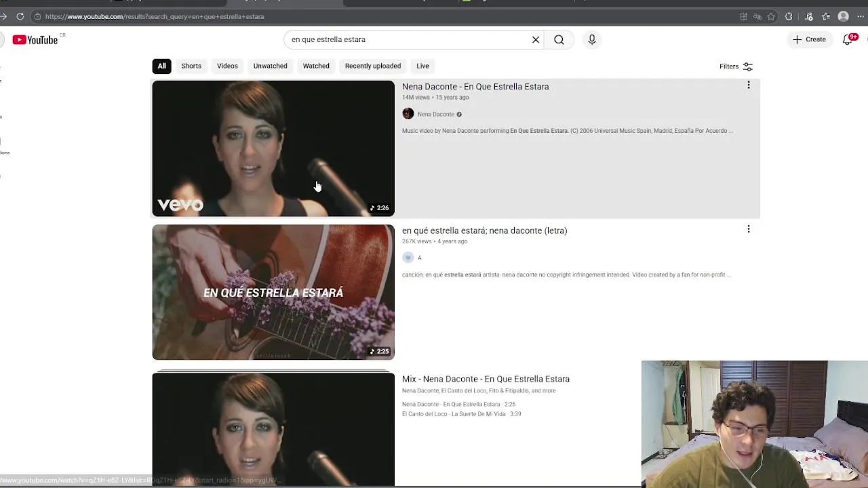Viewport: 868px width, 488px height.
Task: Open more options for Nena Daconte official video
Action: pyautogui.click(x=749, y=85)
